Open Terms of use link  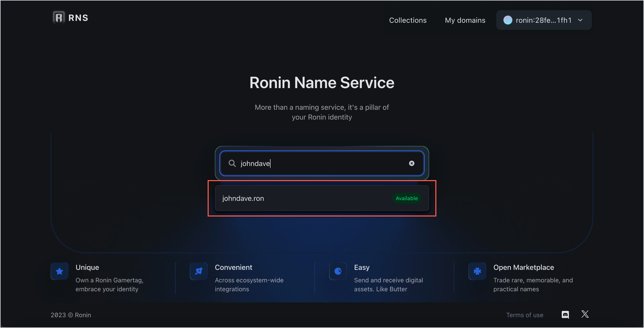(525, 315)
